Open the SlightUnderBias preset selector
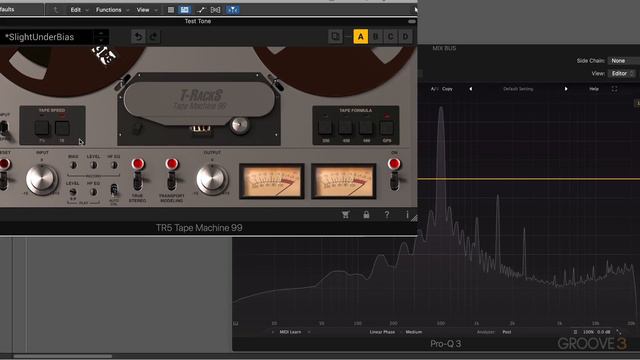Screen dimensions: 640x360 point(47,37)
